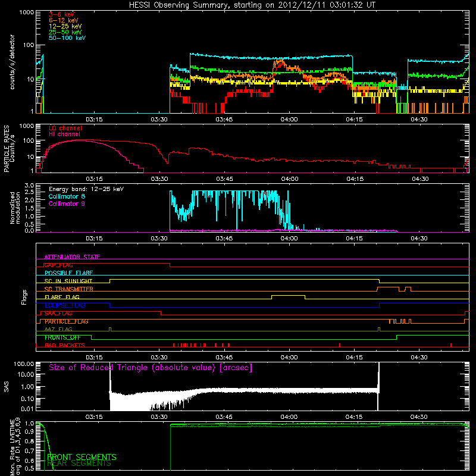Click the FRONTS_OFF flag label

62,337
